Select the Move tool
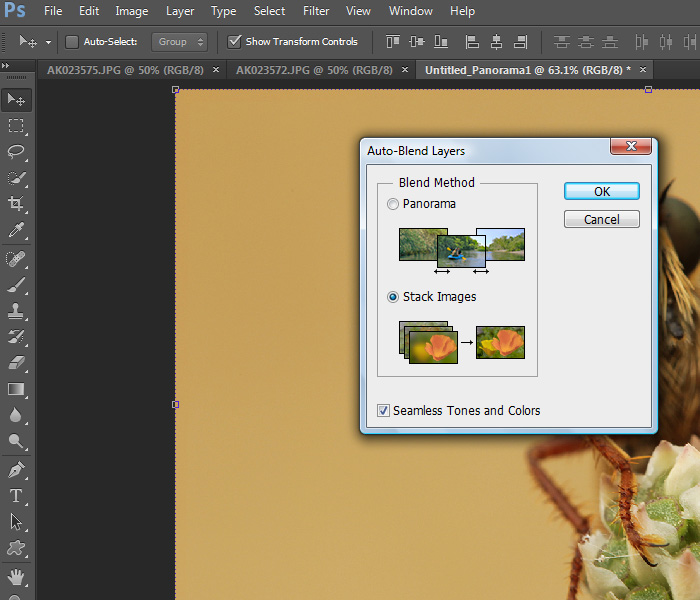The width and height of the screenshot is (700, 600). coord(17,99)
